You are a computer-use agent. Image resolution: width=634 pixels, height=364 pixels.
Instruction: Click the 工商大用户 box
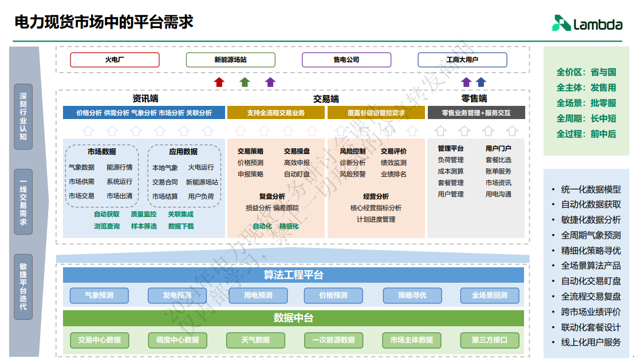click(x=462, y=60)
